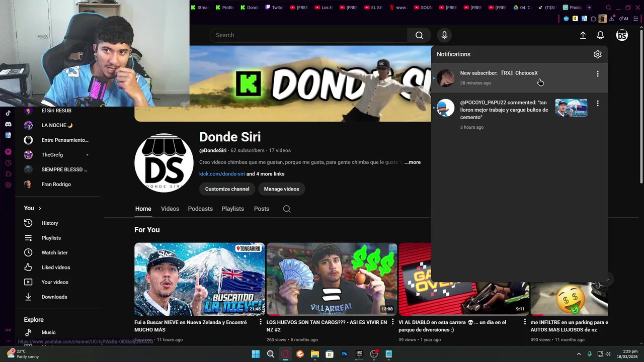644x362 pixels.
Task: Switch to the Twitch browser tab
Action: point(274,8)
